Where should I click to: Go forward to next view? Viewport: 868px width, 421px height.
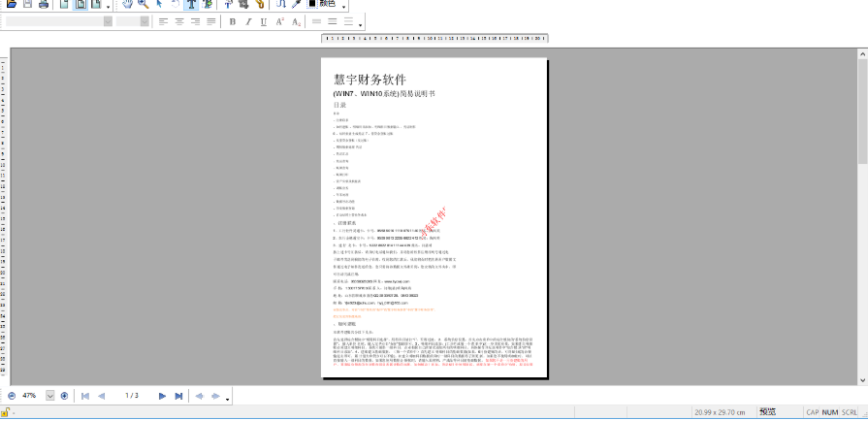[215, 396]
